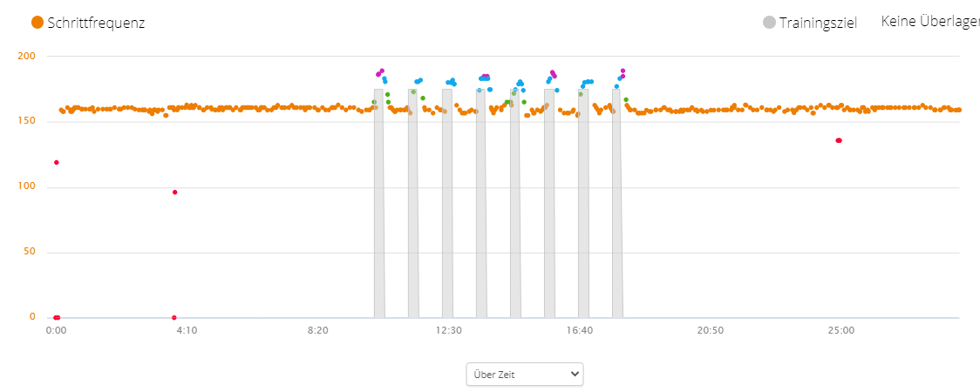Screen dimensions: 980x392
Task: Click the orange Schrittfrequenz legend dot
Action: pyautogui.click(x=37, y=23)
